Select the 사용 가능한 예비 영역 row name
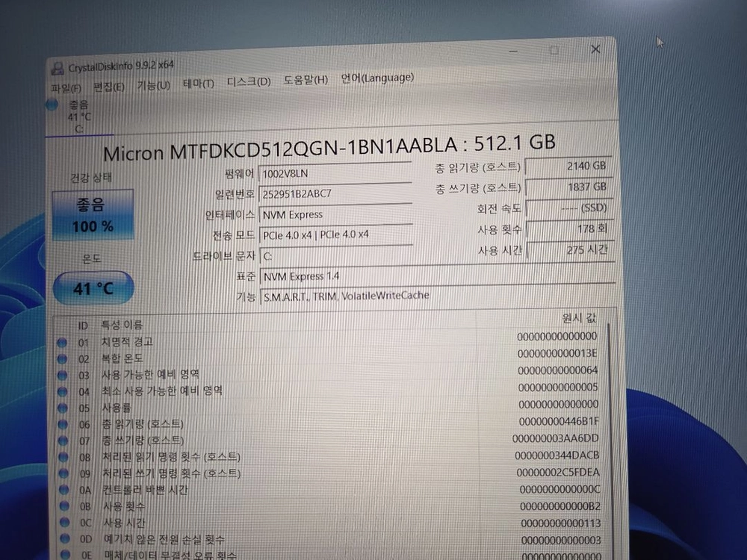The height and width of the screenshot is (560, 747). [x=150, y=374]
